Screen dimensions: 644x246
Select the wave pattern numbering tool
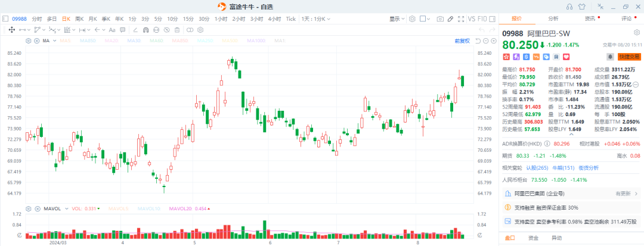coord(52,30)
